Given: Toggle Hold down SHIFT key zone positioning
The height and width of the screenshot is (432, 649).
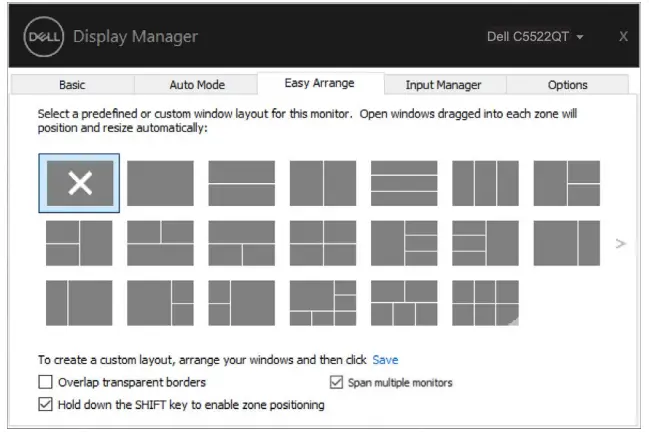Looking at the screenshot, I should (45, 405).
